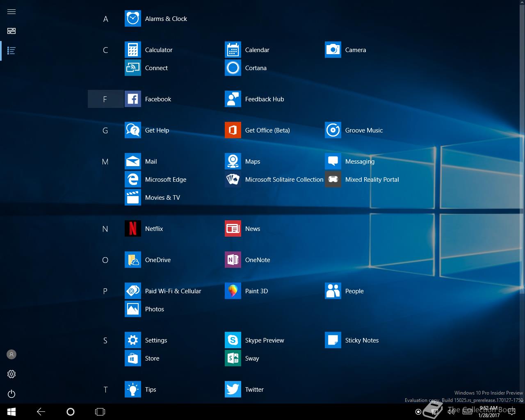Open the Sway app icon
This screenshot has height=420, width=525.
(233, 358)
